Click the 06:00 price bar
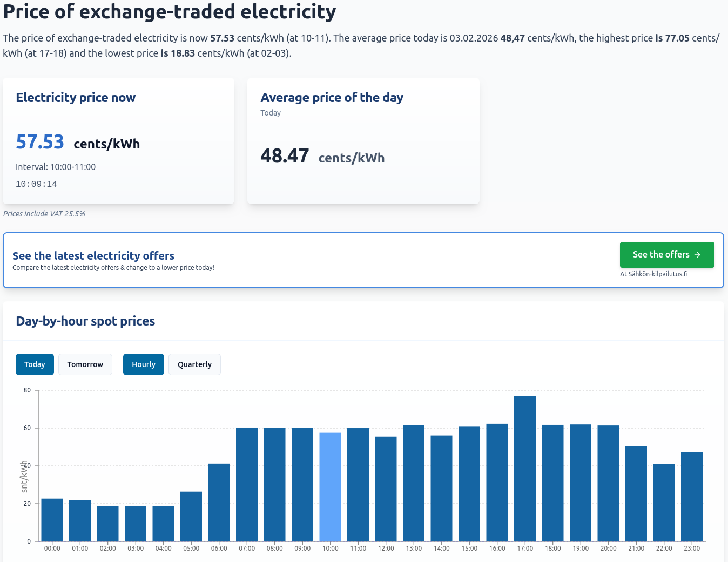Viewport: 728px width, 562px height. 219,503
